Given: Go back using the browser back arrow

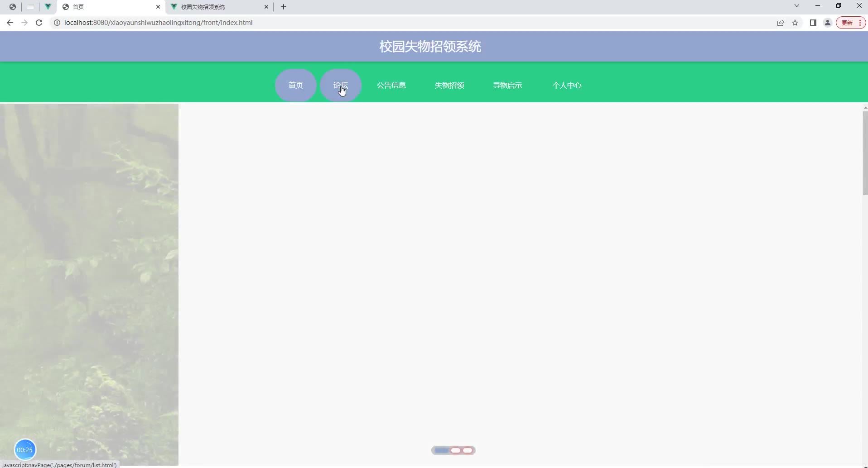Looking at the screenshot, I should [x=10, y=23].
